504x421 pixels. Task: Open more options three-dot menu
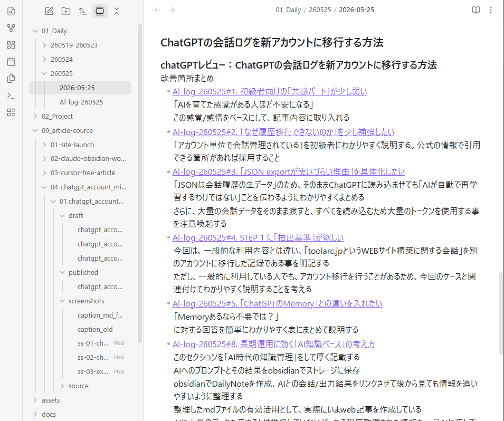(491, 10)
